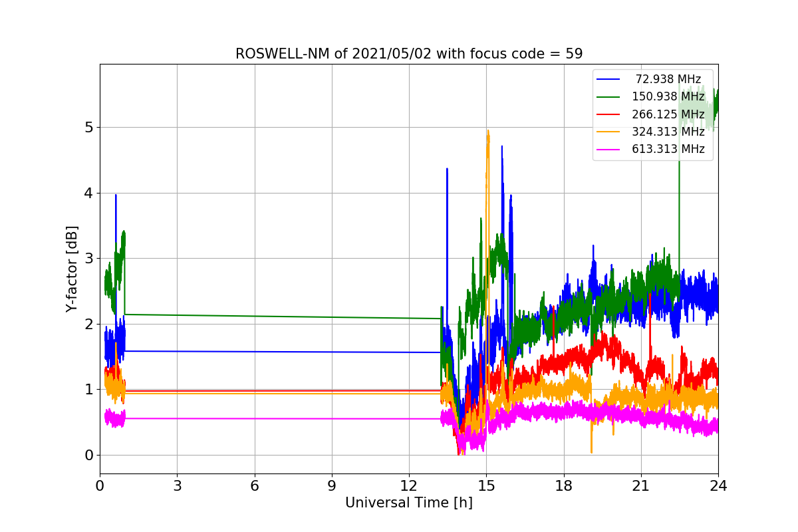Click x-axis tick label 6
798x532 pixels.
point(255,485)
